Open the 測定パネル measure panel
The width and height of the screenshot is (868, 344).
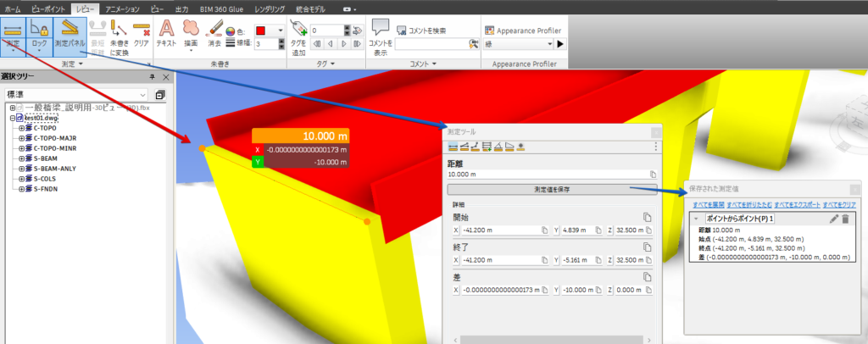(x=69, y=33)
